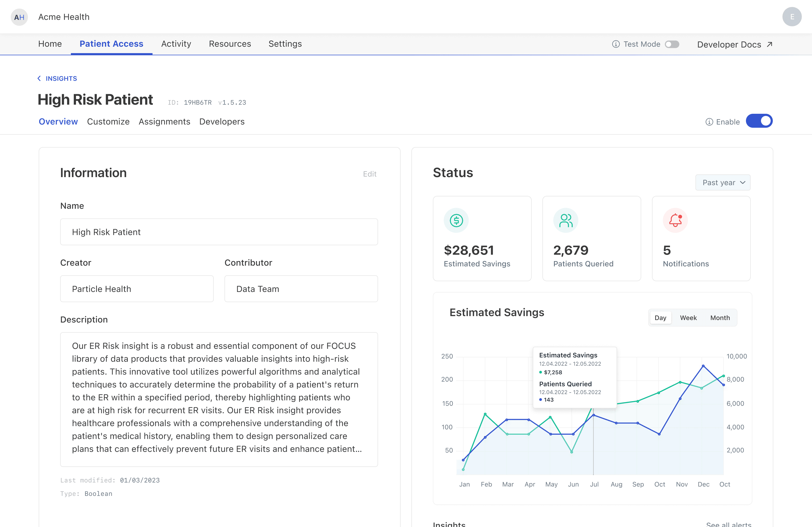Click the dollar Estimated Savings icon
Viewport: 812px width, 527px height.
[456, 221]
